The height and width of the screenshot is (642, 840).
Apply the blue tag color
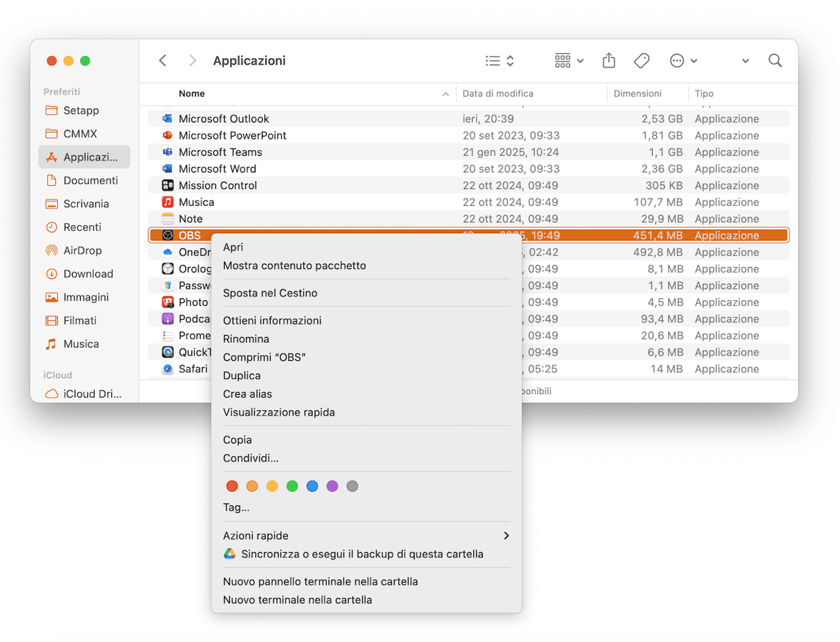pyautogui.click(x=312, y=486)
